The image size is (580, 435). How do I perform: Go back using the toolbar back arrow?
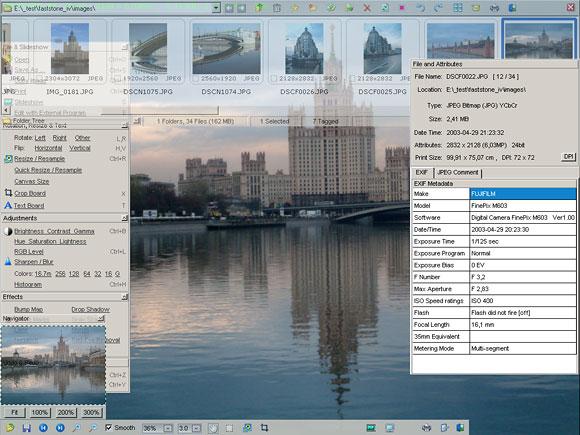229,8
